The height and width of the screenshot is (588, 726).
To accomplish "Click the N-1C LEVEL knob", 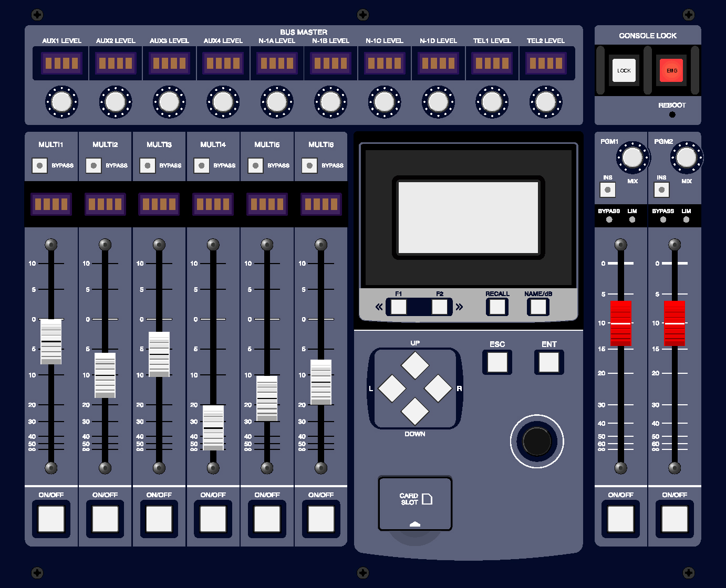I will (x=385, y=102).
